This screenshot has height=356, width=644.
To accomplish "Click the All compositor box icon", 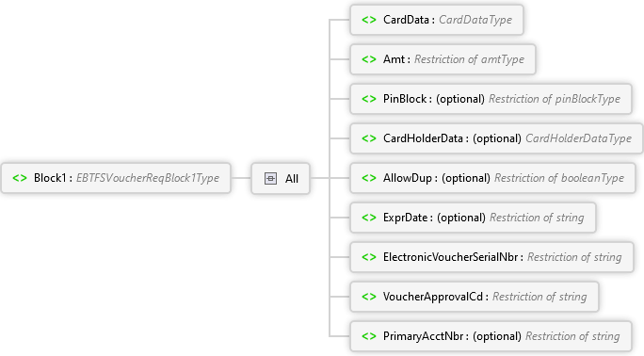I will pyautogui.click(x=270, y=179).
